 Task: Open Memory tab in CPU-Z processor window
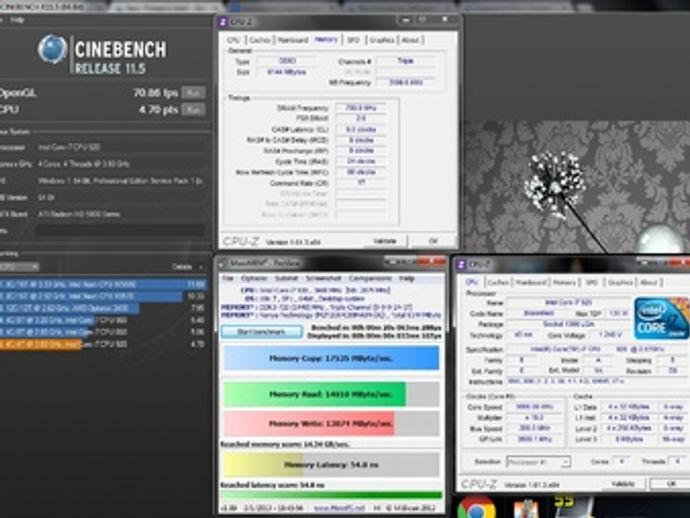coord(565,283)
